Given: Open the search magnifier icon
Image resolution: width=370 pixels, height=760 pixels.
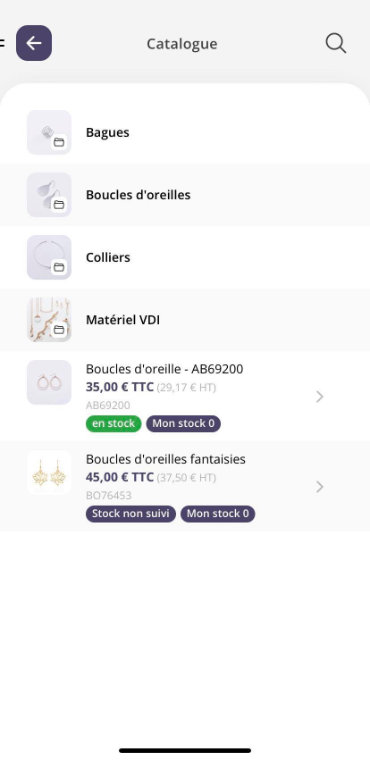Looking at the screenshot, I should [336, 43].
